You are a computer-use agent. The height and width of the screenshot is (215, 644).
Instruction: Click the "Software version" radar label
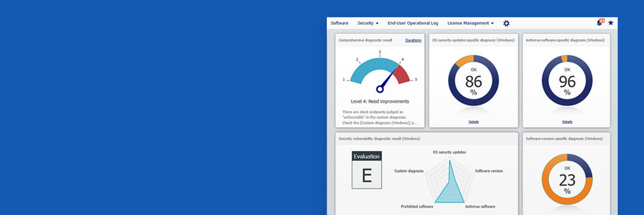pos(489,171)
